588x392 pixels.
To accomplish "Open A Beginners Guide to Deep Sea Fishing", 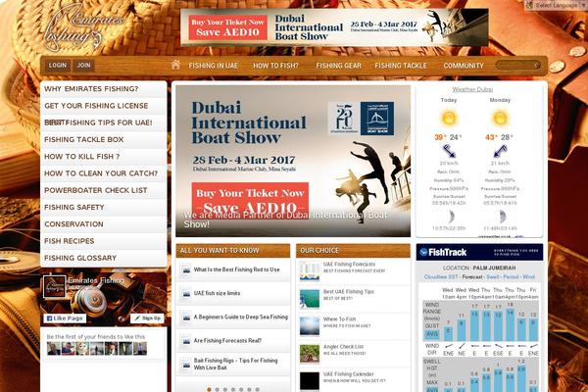I will click(241, 318).
